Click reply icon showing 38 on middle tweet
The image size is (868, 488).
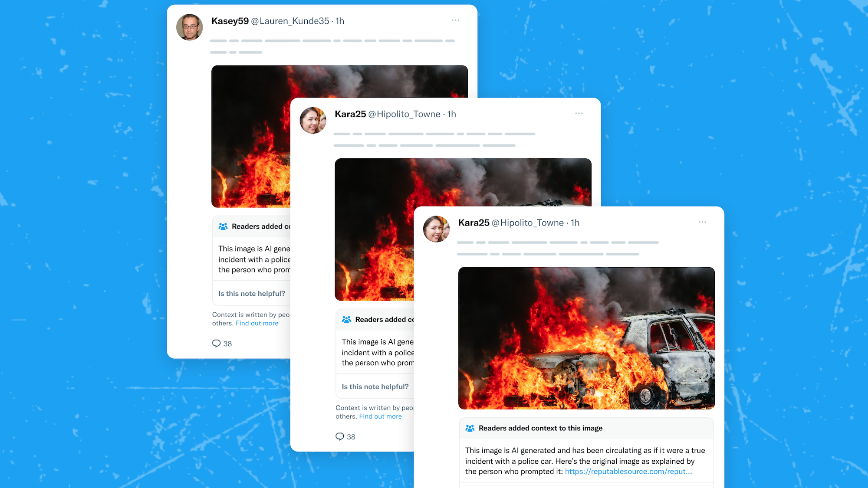click(x=340, y=436)
